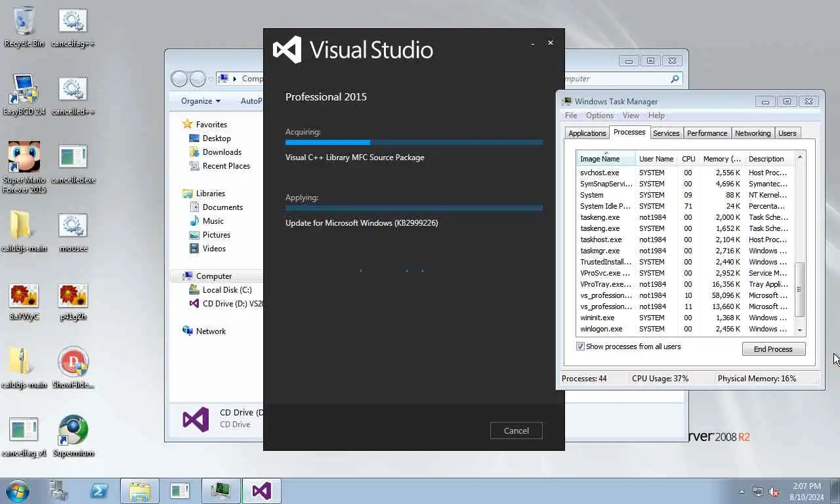The height and width of the screenshot is (504, 840).
Task: Click the Applying progress bar
Action: click(x=414, y=208)
